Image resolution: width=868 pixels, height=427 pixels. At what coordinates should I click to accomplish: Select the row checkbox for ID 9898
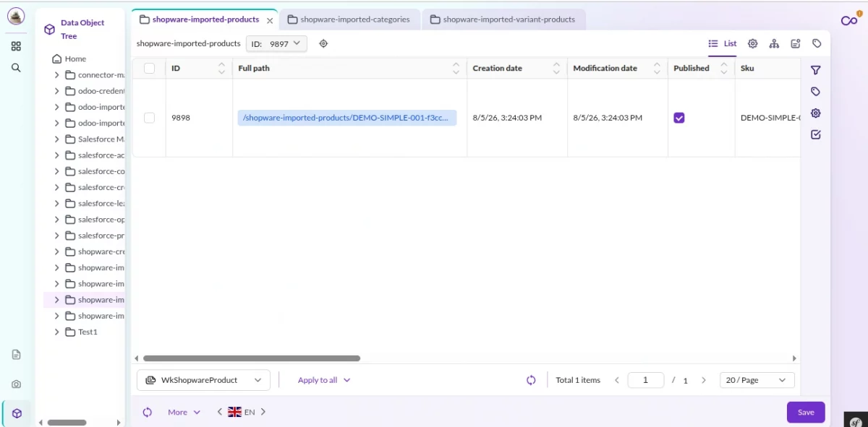(149, 118)
